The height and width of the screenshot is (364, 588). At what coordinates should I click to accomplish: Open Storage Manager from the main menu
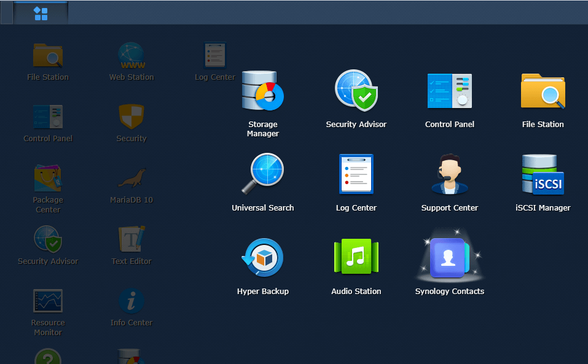[262, 91]
